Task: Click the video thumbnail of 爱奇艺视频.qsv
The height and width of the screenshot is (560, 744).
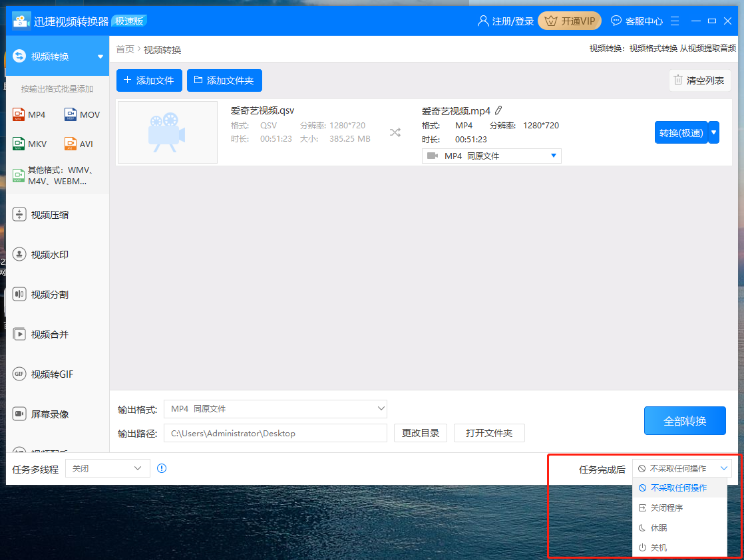Action: [x=168, y=132]
